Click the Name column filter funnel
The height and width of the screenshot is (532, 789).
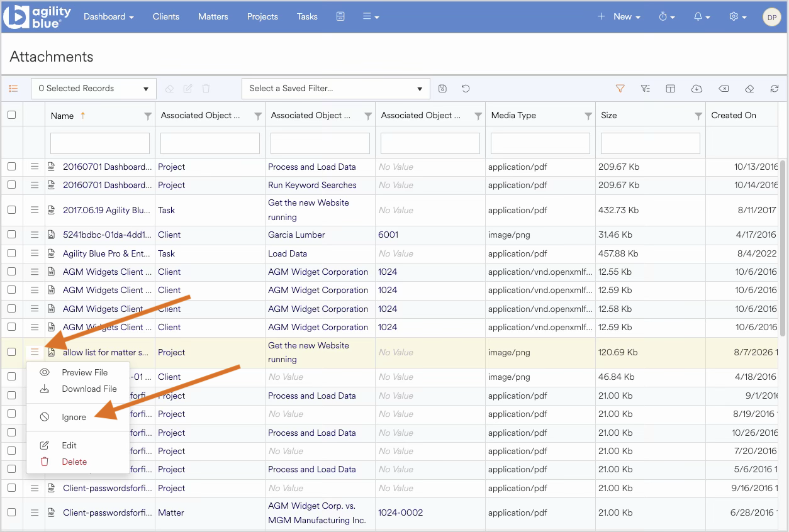pyautogui.click(x=148, y=116)
